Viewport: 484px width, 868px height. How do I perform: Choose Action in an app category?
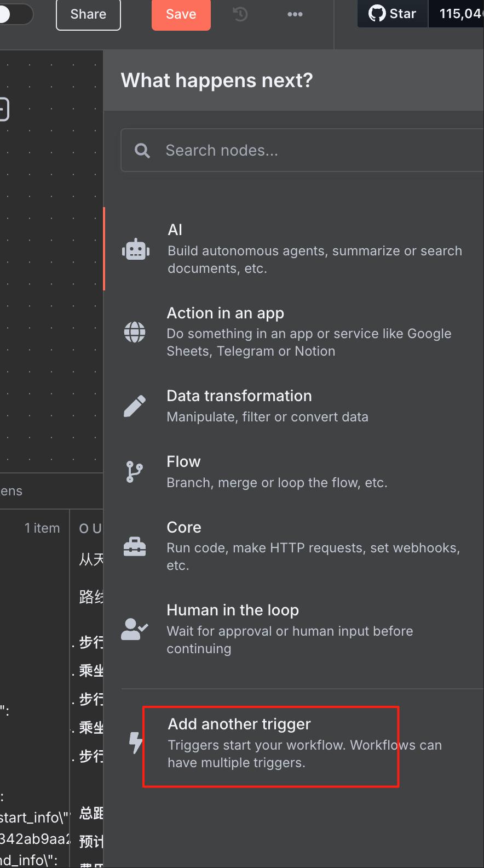[x=309, y=332]
